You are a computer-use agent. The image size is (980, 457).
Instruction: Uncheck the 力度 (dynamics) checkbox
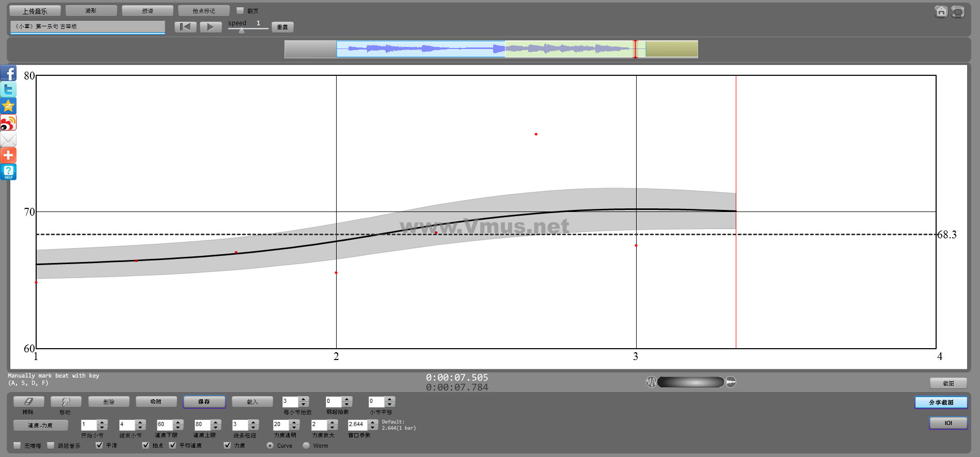[x=227, y=445]
